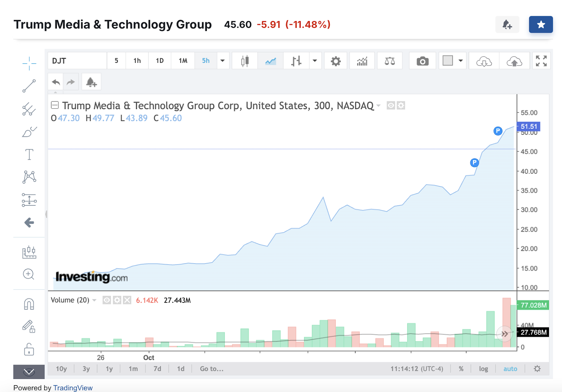Select the XABCD pattern tool

(29, 177)
